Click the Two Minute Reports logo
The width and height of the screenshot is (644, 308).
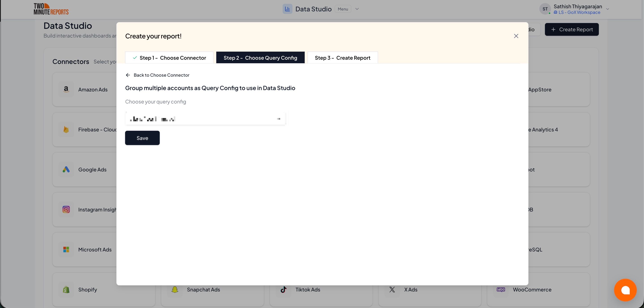click(51, 8)
